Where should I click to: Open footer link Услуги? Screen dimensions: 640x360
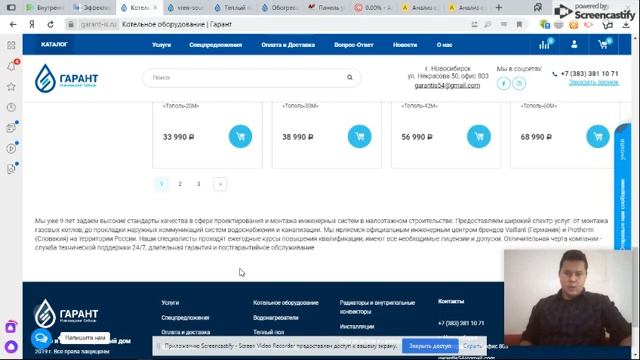[170, 303]
